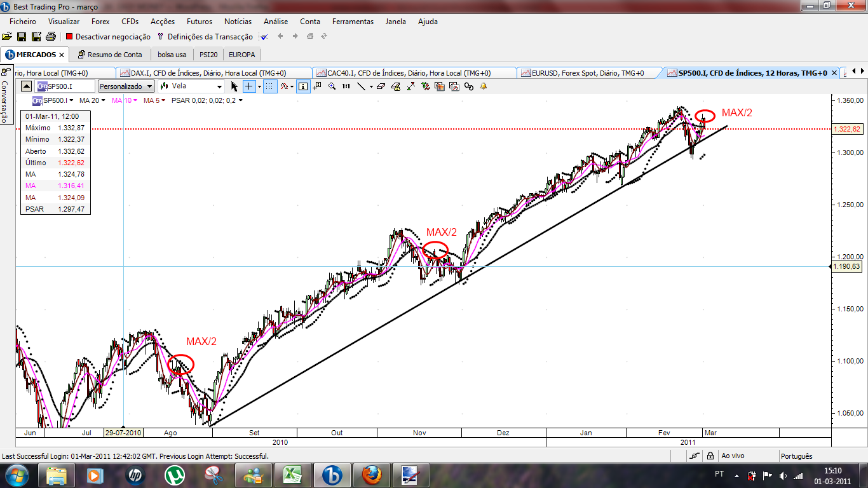Click the home icon in top toolbar

pyautogui.click(x=310, y=37)
